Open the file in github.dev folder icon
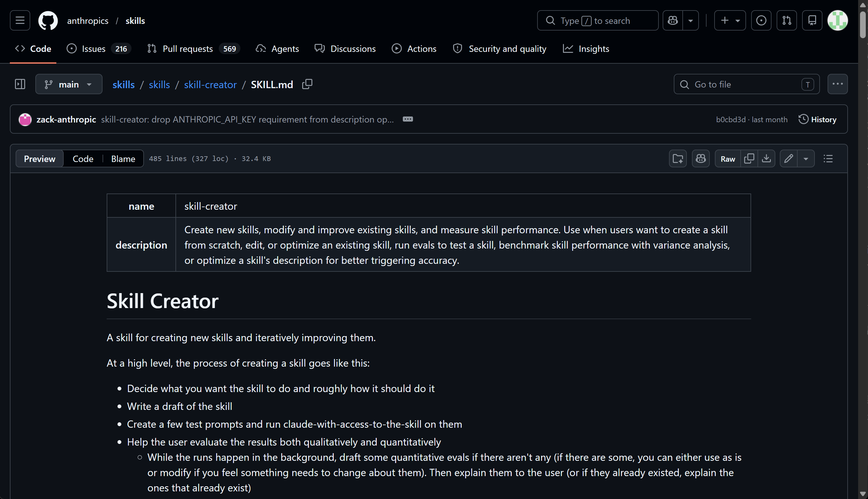This screenshot has height=499, width=868. (x=678, y=159)
